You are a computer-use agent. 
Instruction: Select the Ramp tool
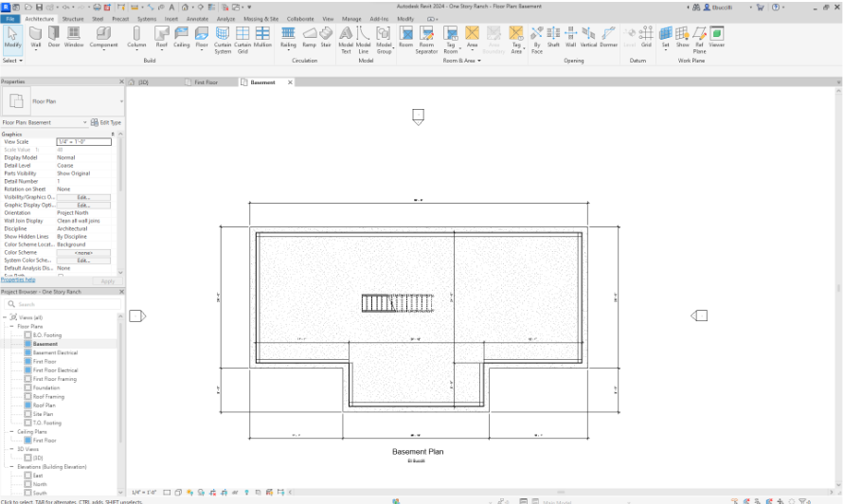point(309,37)
